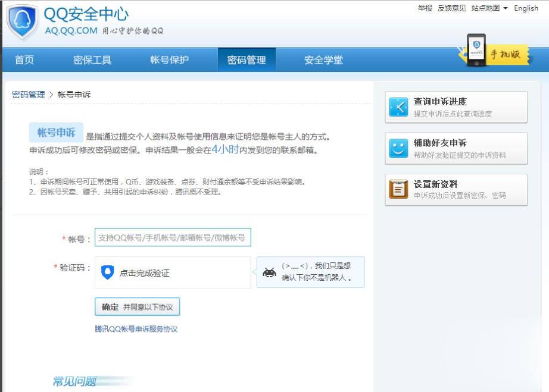Click the 密码管理 breadcrumb link

[28, 95]
